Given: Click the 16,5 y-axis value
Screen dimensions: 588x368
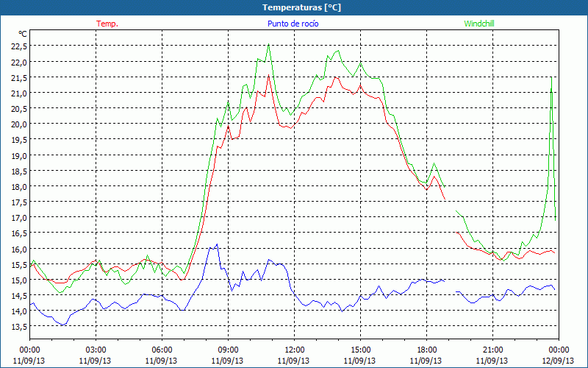Looking at the screenshot, I should 19,233.
